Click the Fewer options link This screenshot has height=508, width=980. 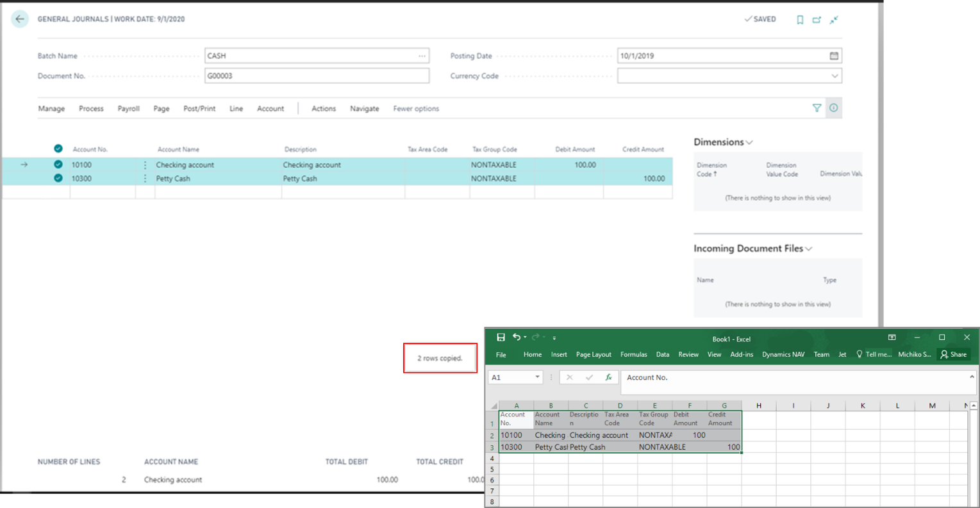[x=416, y=109]
